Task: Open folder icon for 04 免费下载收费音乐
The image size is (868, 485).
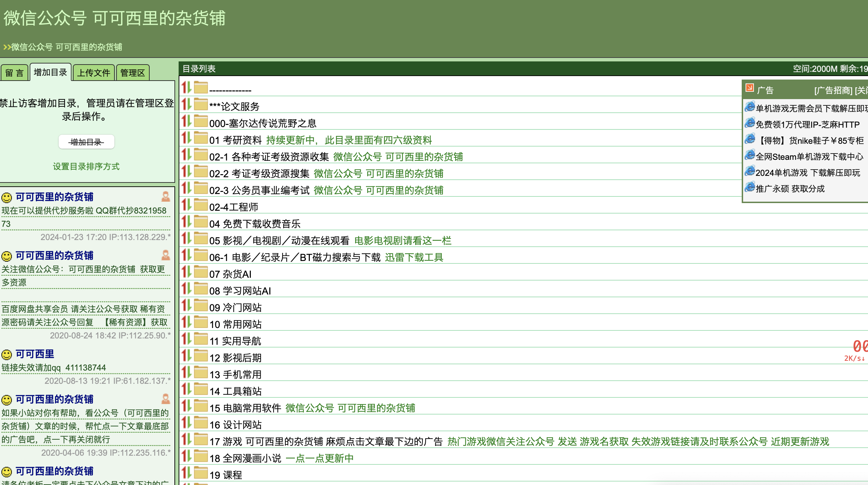Action: point(201,222)
